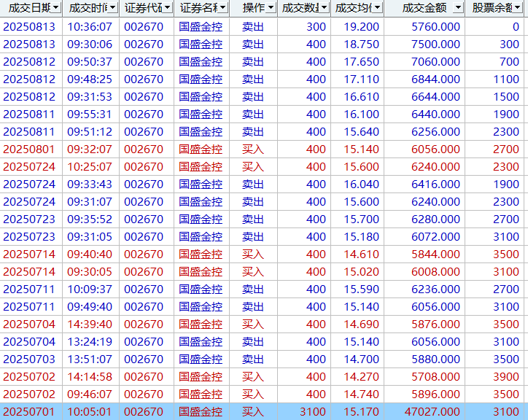Screen dimensions: 528x420
Task: Click the price 18.750
Action: [x=361, y=44]
